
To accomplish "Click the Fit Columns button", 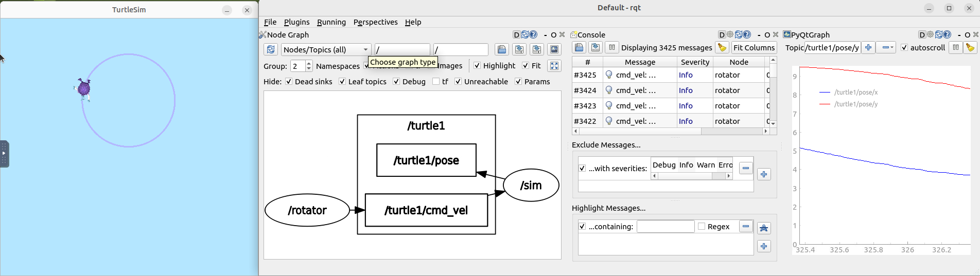I will (754, 48).
